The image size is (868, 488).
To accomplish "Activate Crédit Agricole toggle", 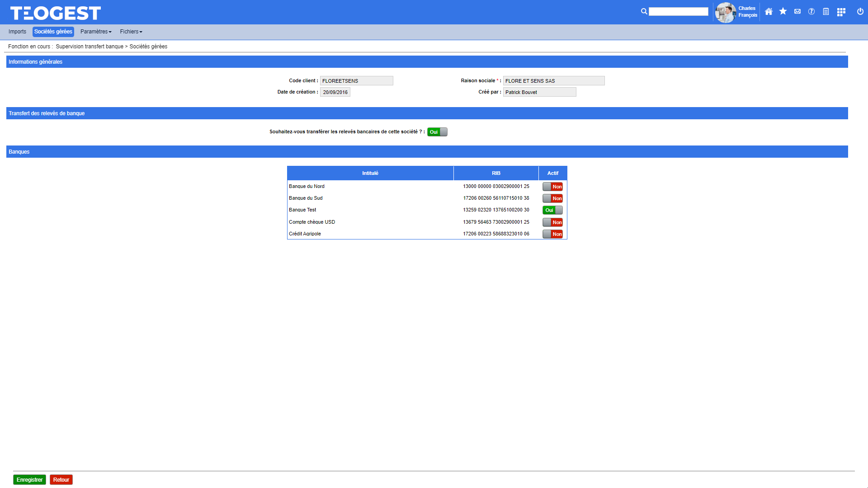I will click(x=552, y=234).
